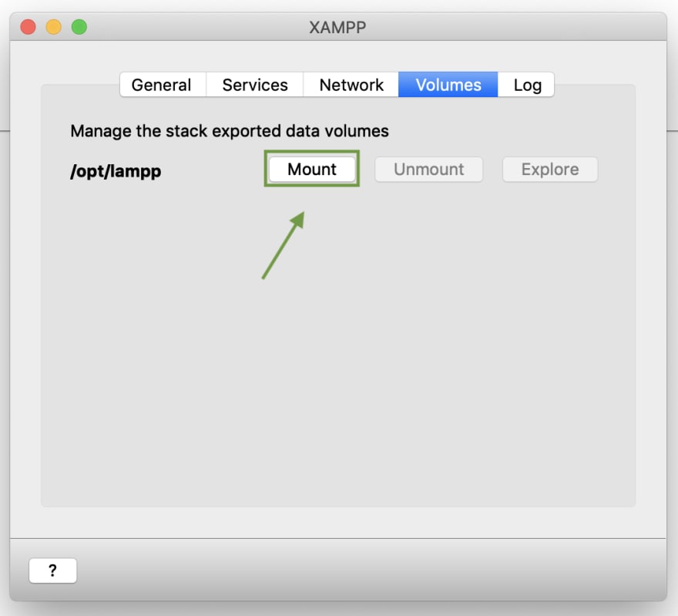Switch to the General tab
The width and height of the screenshot is (678, 616).
click(x=163, y=85)
